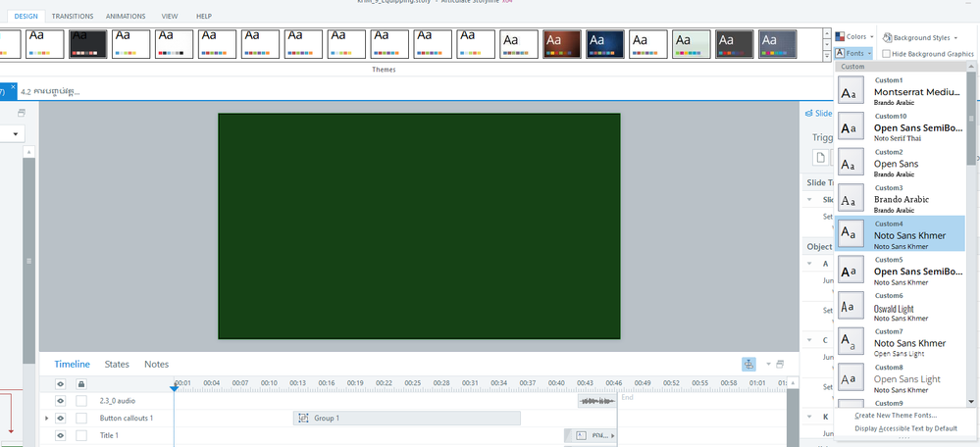This screenshot has height=447, width=980.
Task: Choose Custom6 Oswald Light theme font
Action: pos(900,306)
